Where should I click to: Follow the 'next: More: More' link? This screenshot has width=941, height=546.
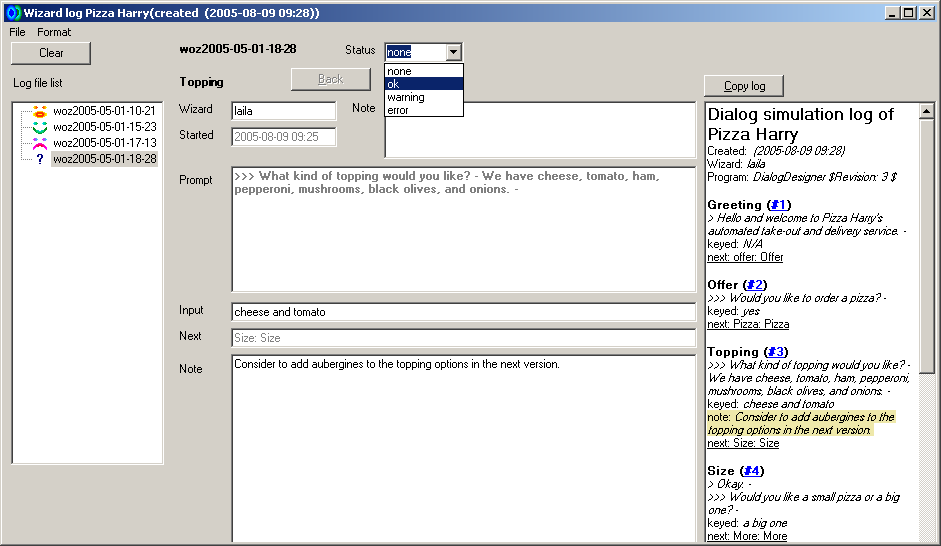747,536
